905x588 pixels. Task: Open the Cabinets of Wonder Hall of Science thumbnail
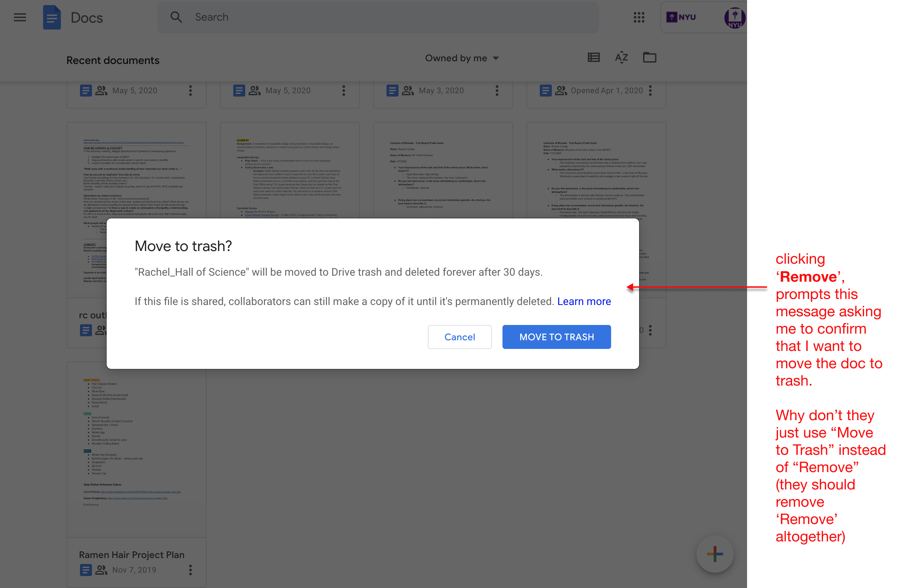click(443, 170)
